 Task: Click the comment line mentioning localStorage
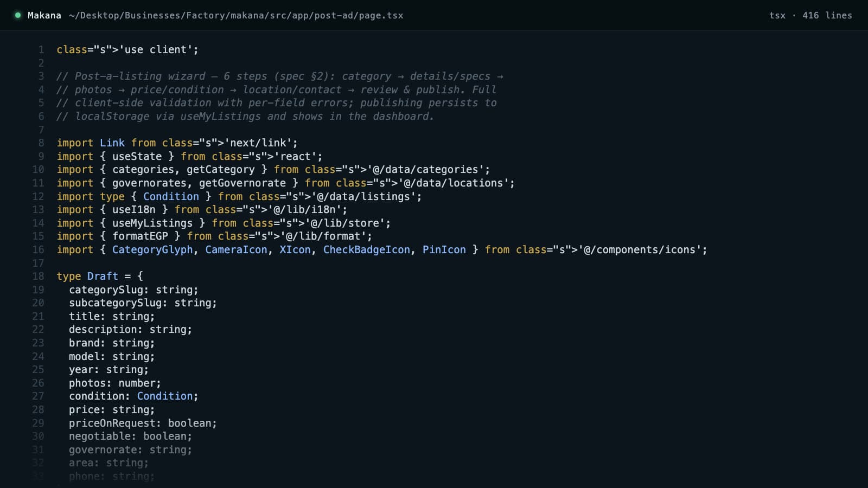click(245, 116)
